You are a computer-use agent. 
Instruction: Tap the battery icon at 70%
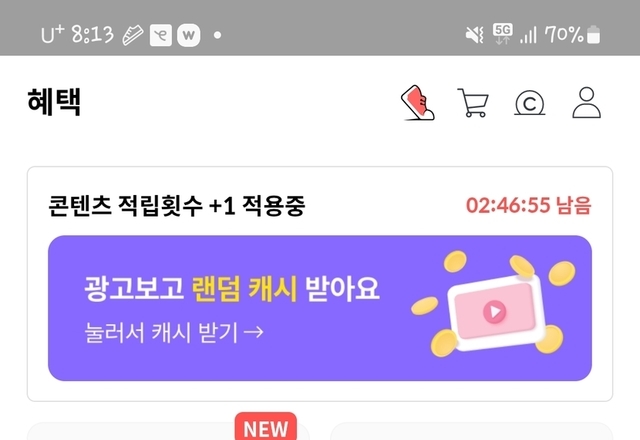(x=593, y=34)
